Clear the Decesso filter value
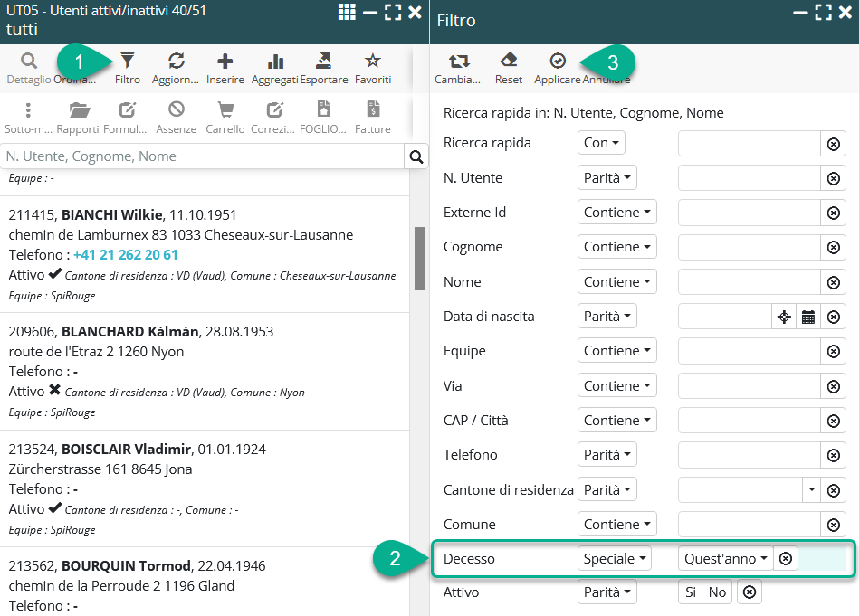 786,558
